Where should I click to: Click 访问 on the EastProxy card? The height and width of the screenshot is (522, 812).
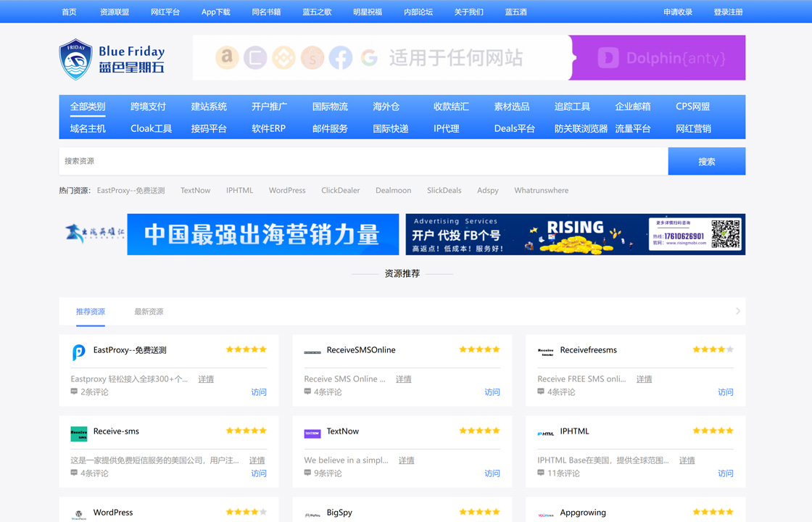[259, 392]
